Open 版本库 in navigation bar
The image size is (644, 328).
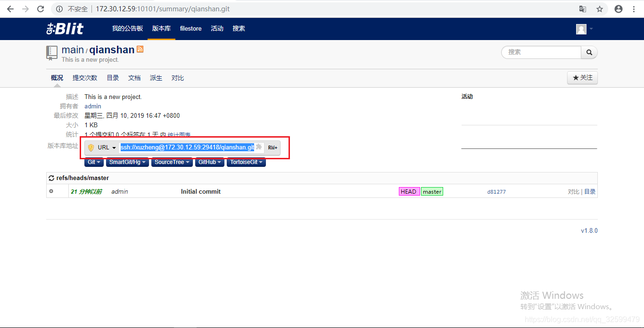pyautogui.click(x=161, y=29)
